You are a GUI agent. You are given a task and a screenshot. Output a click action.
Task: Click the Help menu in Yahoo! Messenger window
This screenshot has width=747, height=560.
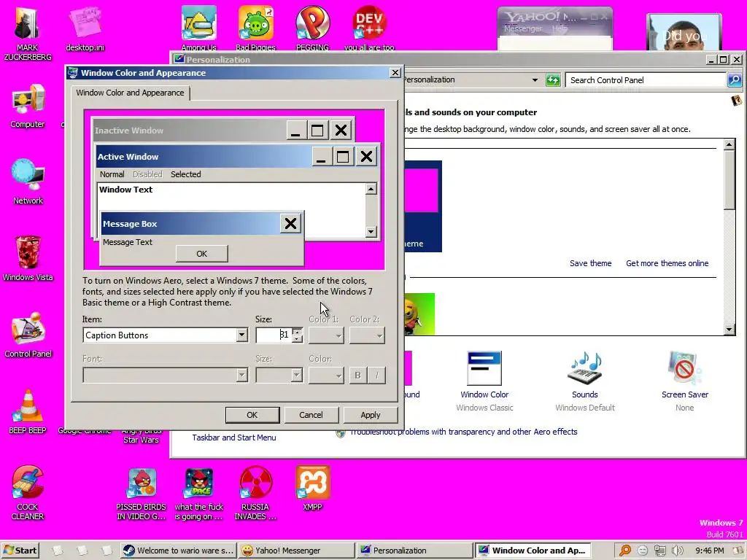560,28
